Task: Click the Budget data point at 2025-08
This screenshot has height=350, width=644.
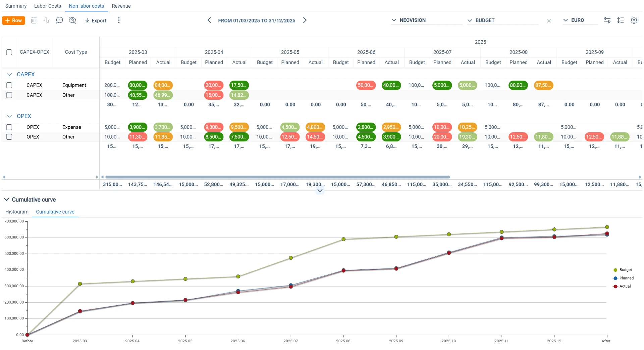Action: (343, 239)
